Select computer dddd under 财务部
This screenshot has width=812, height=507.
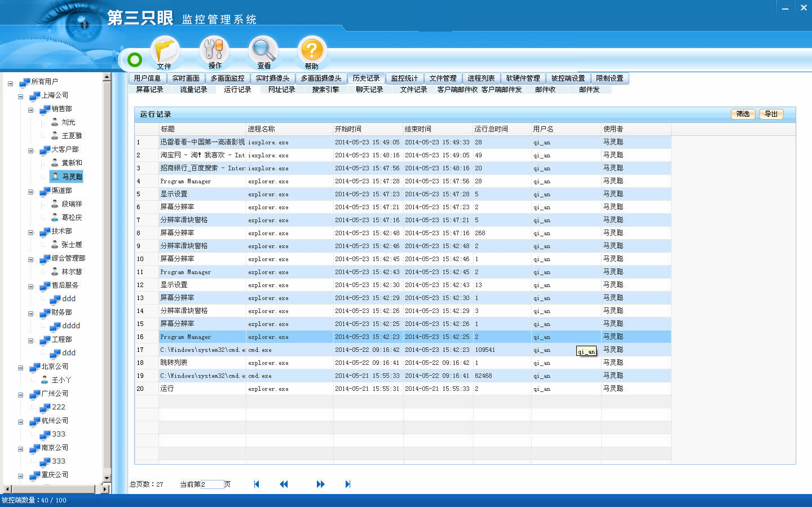pyautogui.click(x=71, y=326)
